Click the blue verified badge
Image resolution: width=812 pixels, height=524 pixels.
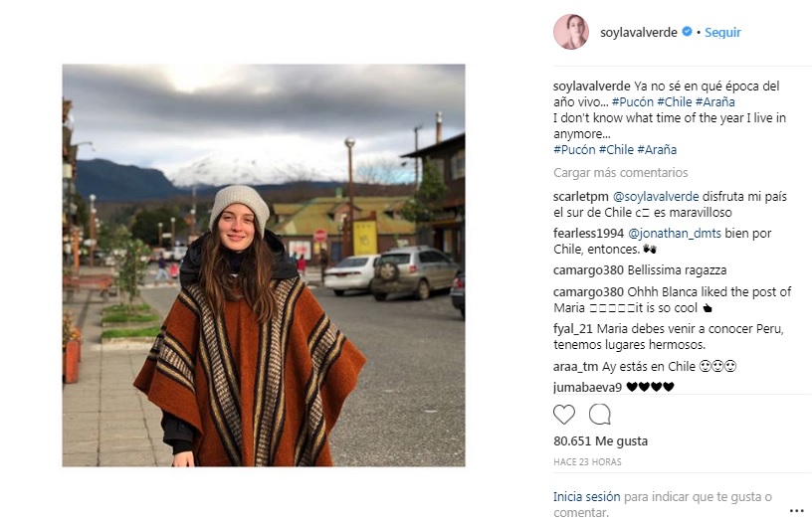click(687, 32)
